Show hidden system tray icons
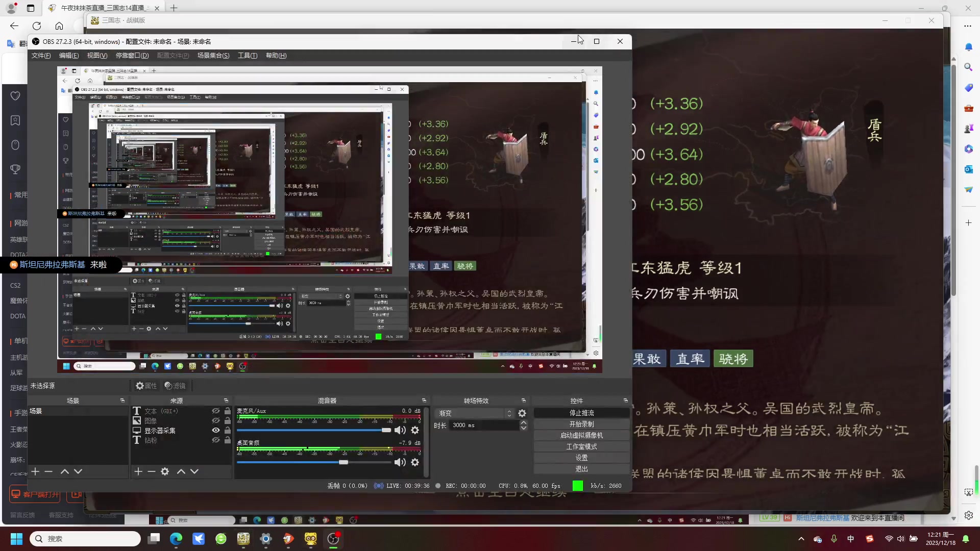This screenshot has height=551, width=980. point(801,539)
